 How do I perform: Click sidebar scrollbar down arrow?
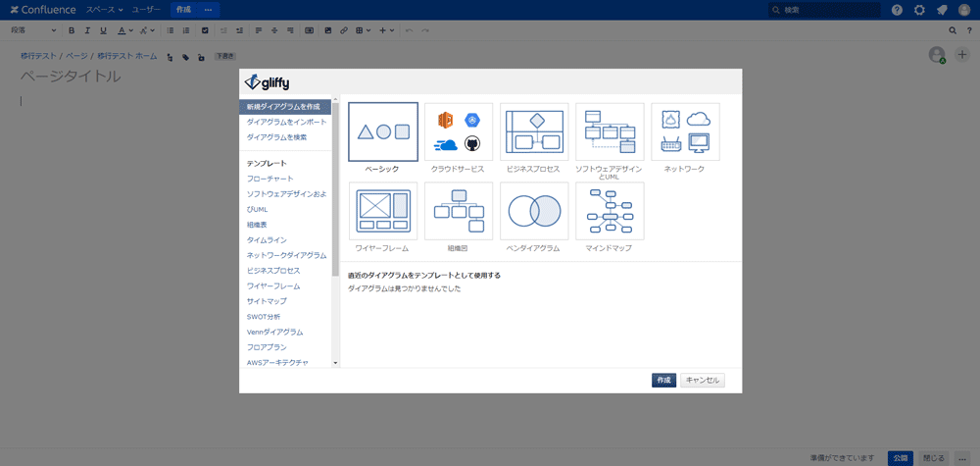tap(335, 363)
